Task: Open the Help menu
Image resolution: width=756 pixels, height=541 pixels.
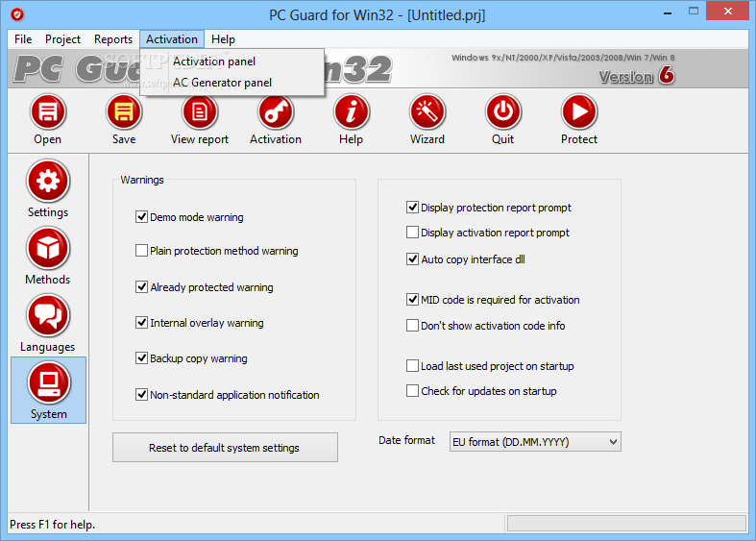Action: [223, 39]
